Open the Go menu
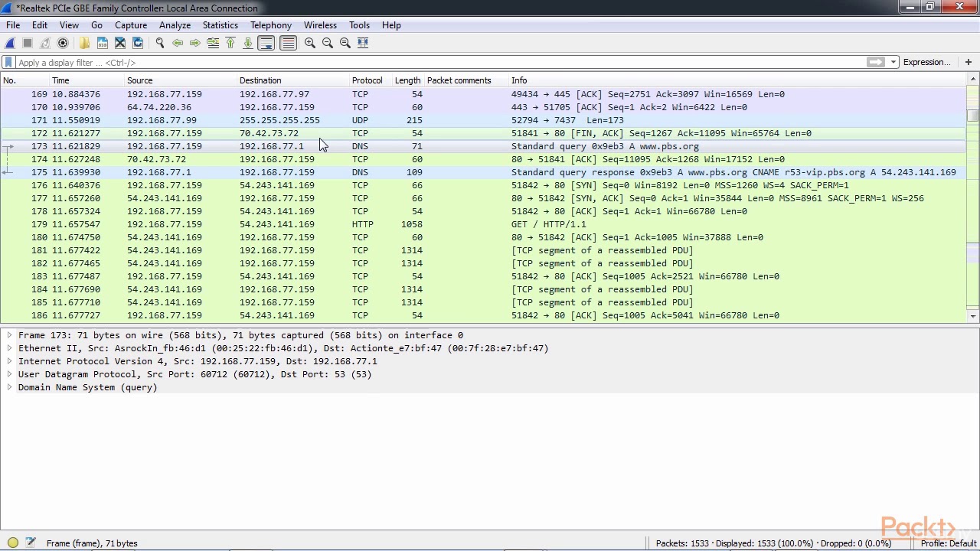 [x=96, y=25]
